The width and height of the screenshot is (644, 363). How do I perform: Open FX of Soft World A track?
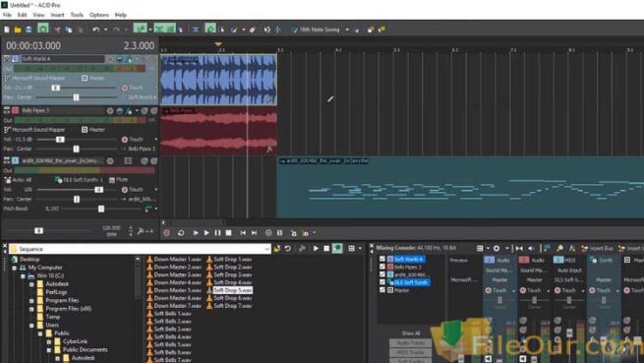coord(130,59)
